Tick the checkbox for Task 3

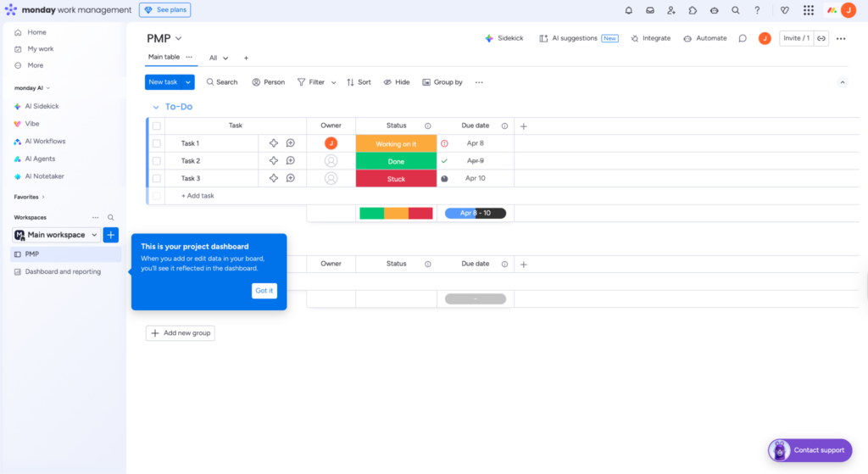pos(157,178)
